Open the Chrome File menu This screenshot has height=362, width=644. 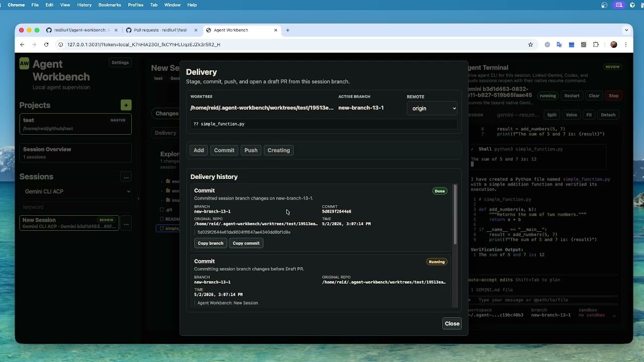pyautogui.click(x=35, y=5)
